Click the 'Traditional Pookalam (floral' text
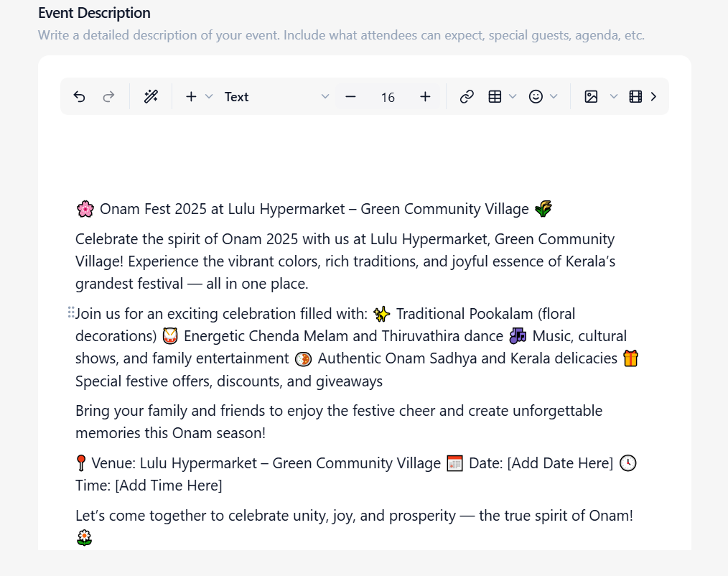The image size is (728, 576). [485, 314]
